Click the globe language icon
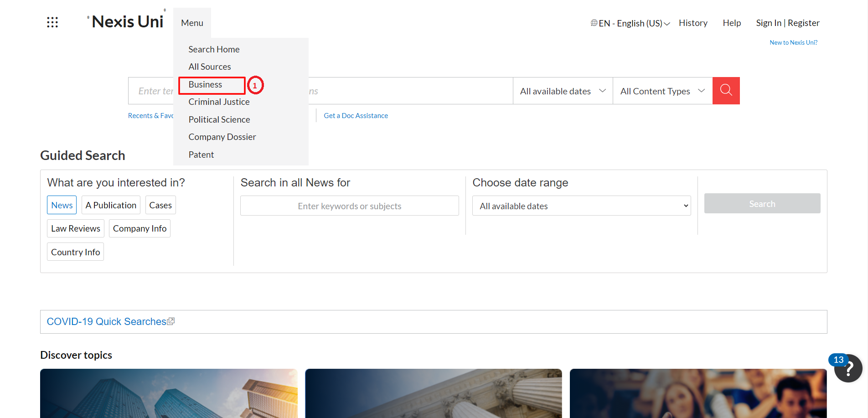 click(x=594, y=23)
